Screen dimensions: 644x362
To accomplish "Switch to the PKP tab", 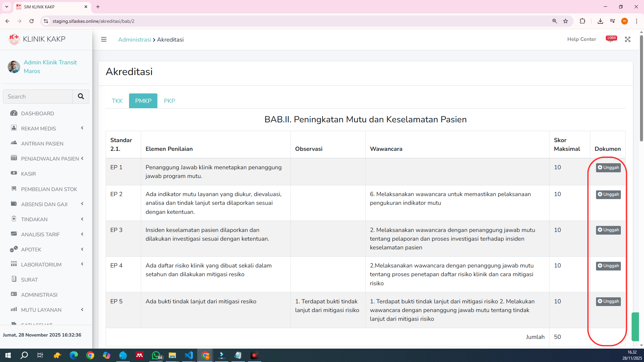I will 169,101.
